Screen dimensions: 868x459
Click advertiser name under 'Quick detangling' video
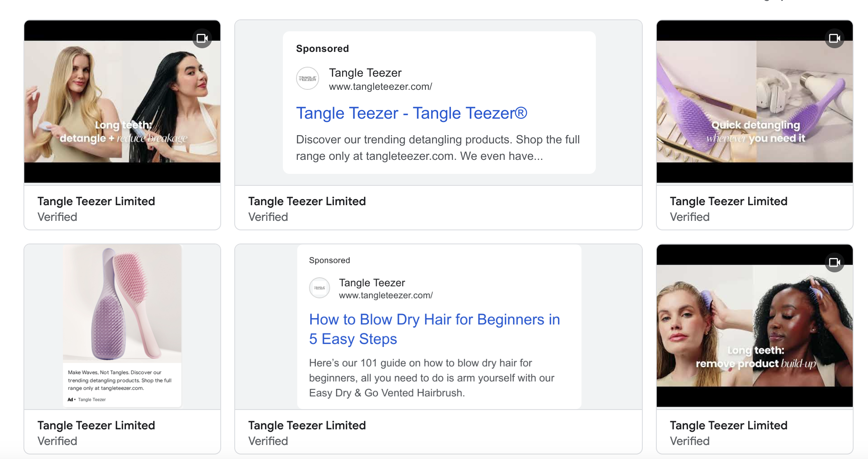[x=729, y=201]
